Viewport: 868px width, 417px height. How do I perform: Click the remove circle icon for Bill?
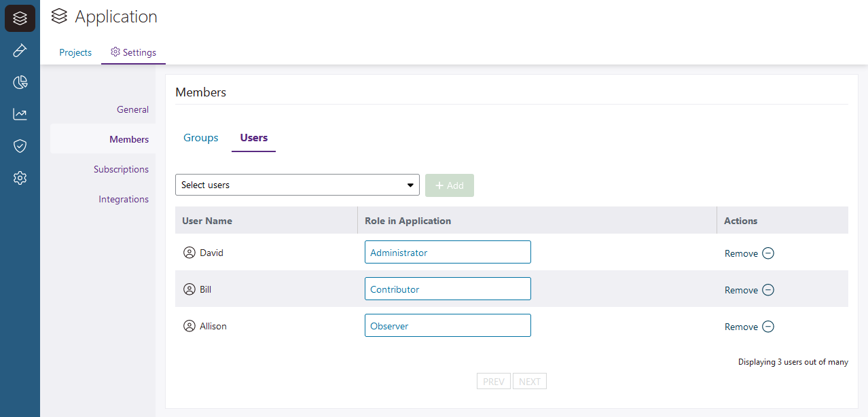click(x=767, y=290)
